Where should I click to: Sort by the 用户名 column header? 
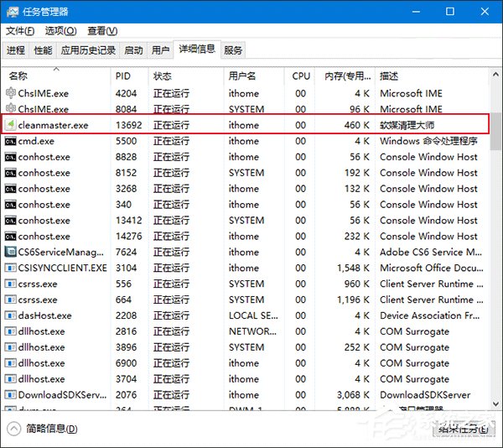(254, 76)
